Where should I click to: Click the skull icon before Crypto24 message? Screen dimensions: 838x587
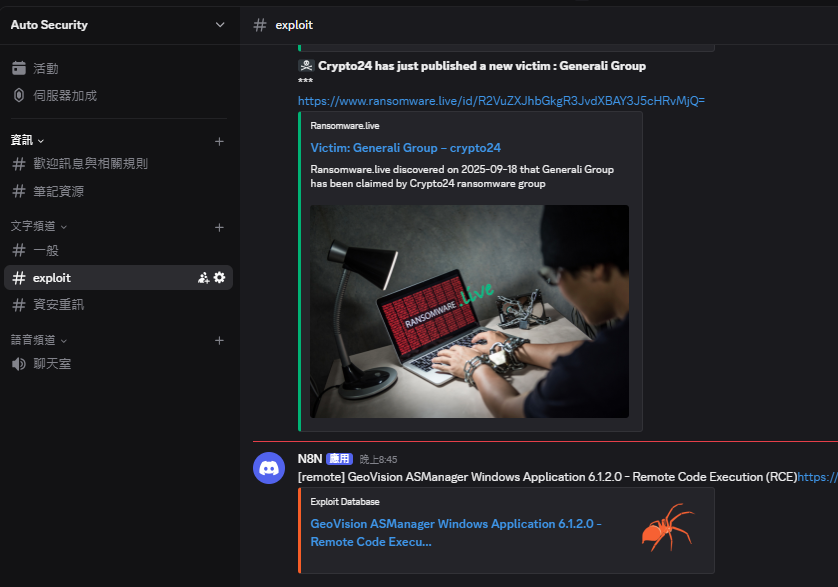(x=306, y=66)
